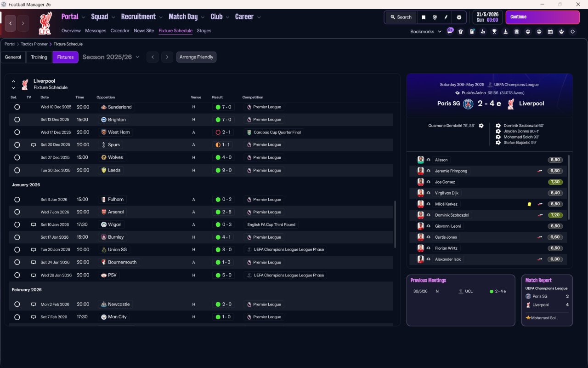Viewport: 588px width, 368px height.
Task: Click the Liverpool club badge in header
Action: [x=45, y=23]
